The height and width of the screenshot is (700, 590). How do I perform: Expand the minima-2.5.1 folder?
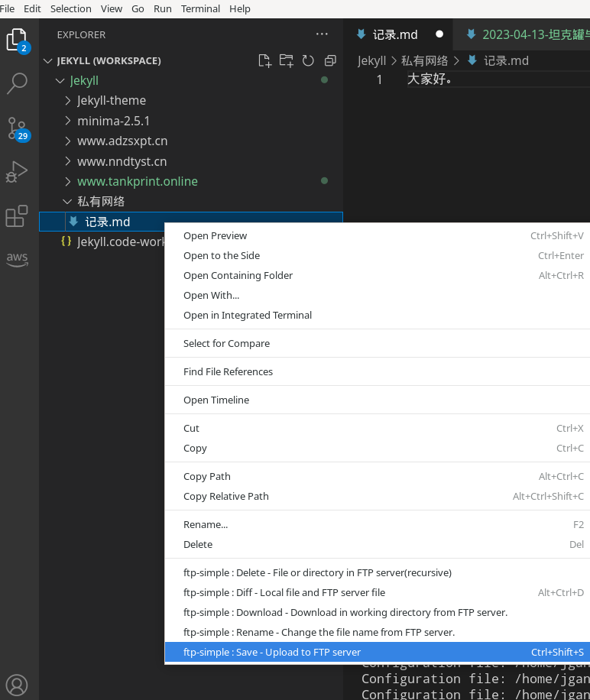[67, 121]
